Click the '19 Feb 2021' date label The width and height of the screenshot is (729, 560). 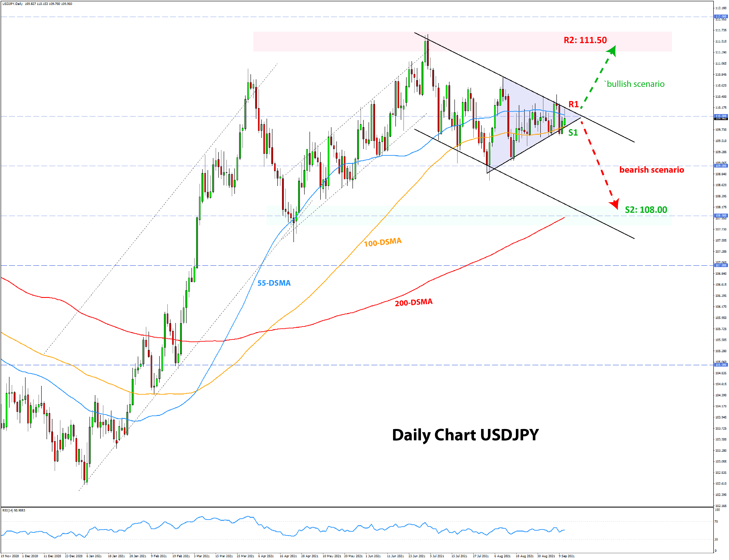181,556
